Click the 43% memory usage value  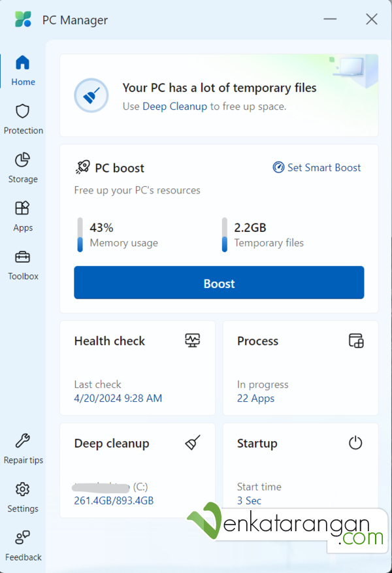click(101, 227)
